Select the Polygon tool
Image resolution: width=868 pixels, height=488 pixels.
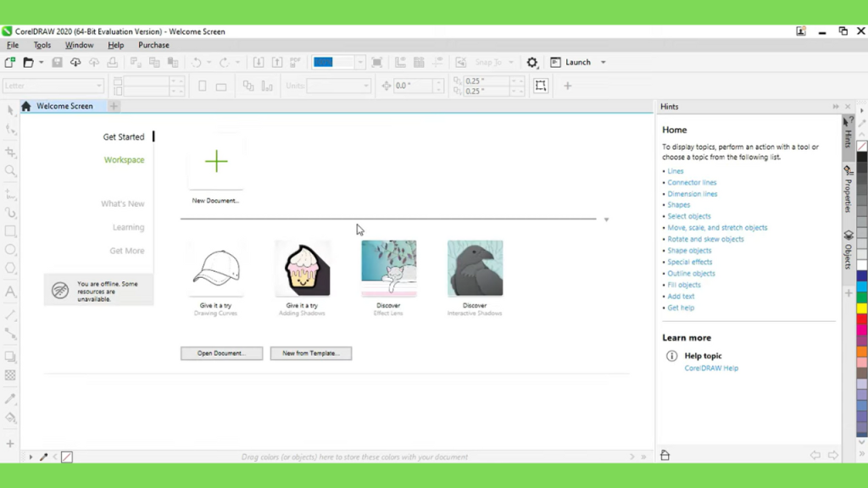coord(10,269)
